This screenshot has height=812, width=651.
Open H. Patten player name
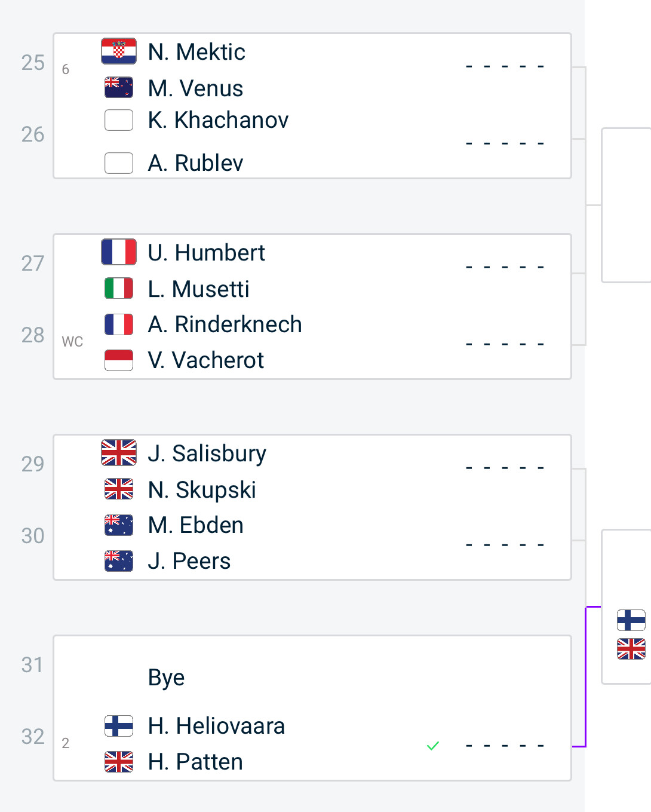[x=195, y=762]
